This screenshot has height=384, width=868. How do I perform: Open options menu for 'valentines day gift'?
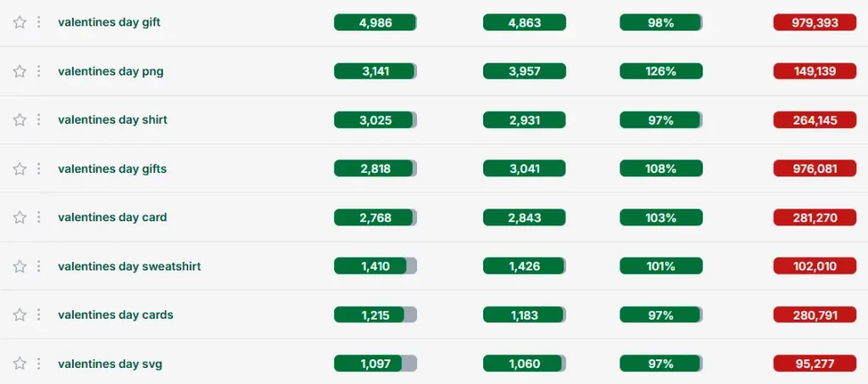38,23
